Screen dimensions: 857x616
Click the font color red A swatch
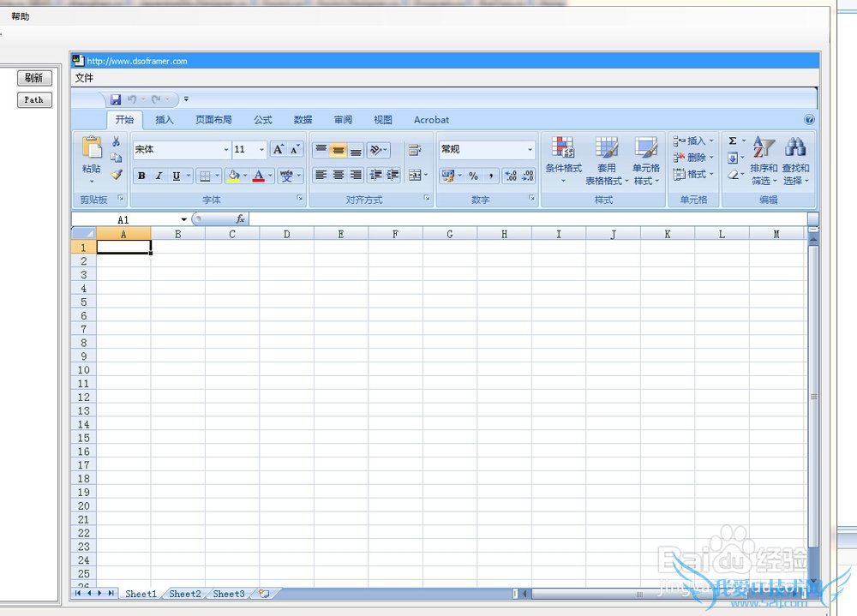click(258, 176)
